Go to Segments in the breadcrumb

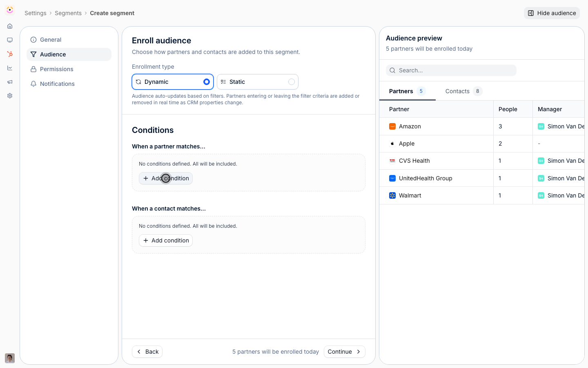[x=68, y=13]
